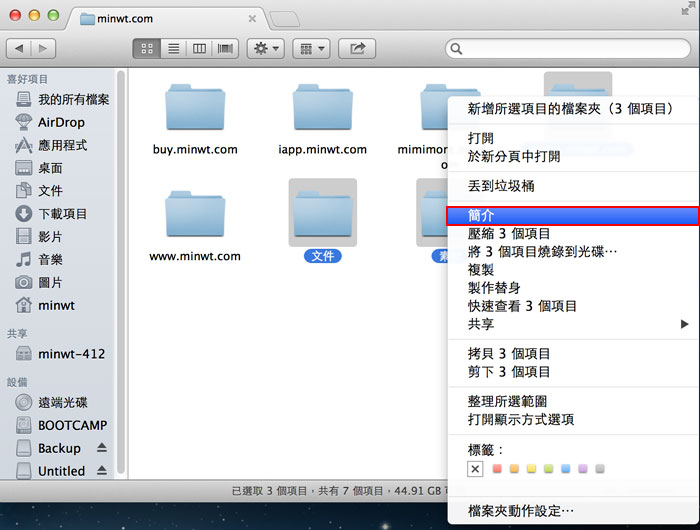The image size is (700, 530).
Task: Choose 丟到垃圾桶 in the context menu
Action: coord(573,186)
